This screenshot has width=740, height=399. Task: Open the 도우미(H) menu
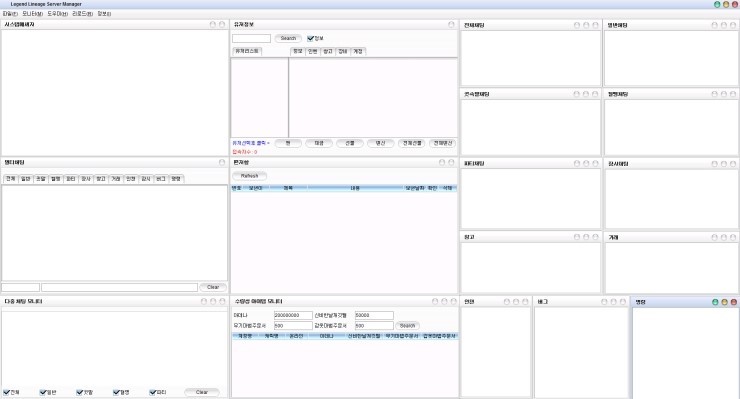pyautogui.click(x=58, y=14)
